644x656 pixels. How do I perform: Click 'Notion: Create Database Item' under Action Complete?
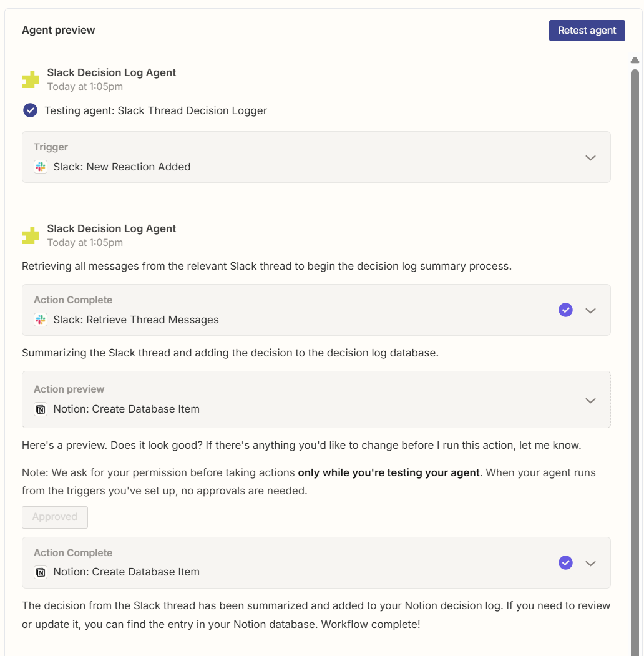tap(126, 572)
